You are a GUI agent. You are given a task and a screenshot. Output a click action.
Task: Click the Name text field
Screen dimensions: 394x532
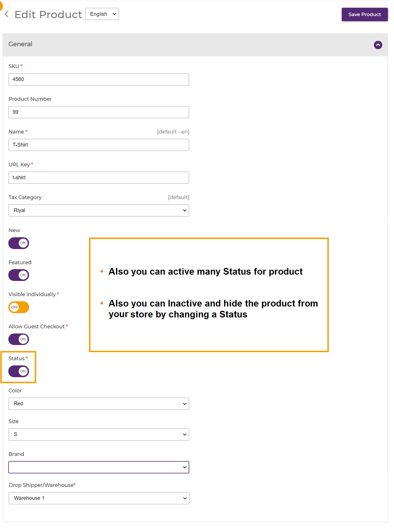tap(98, 145)
